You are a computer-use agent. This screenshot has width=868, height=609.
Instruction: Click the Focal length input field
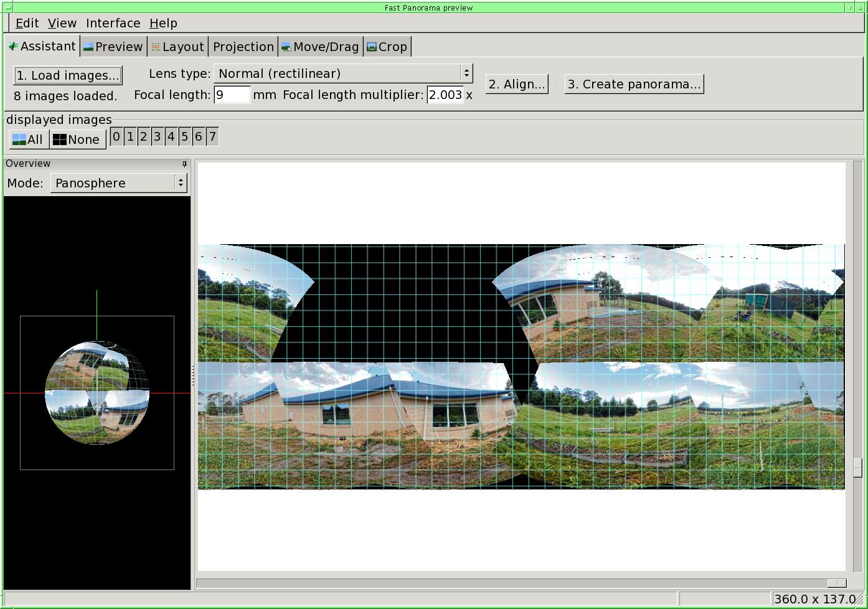tap(232, 95)
